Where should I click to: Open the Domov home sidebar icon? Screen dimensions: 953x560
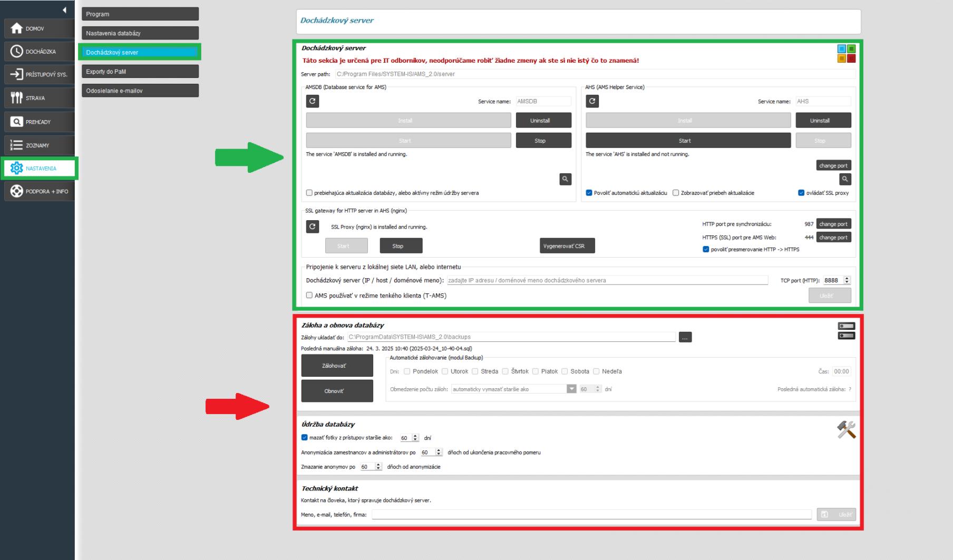[17, 28]
